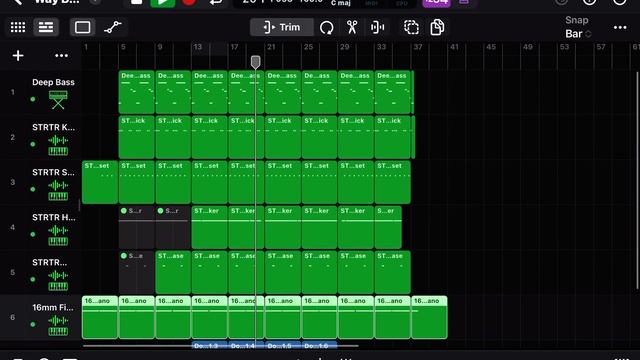Viewport: 640px width, 360px height.
Task: Grab the vertical scrollbar at right edge
Action: click(x=637, y=181)
